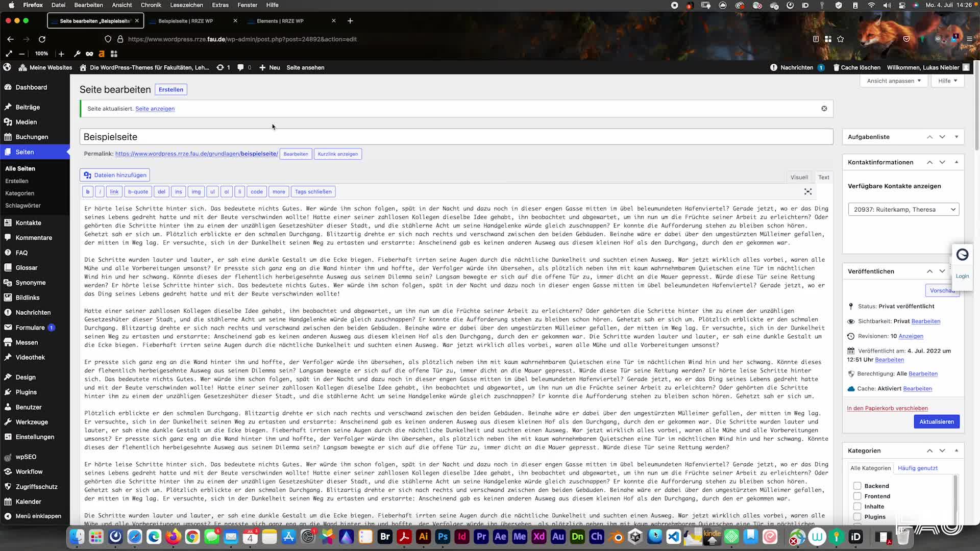Select Formulare with the notification badge
Image resolution: width=980 pixels, height=551 pixels.
click(x=31, y=327)
